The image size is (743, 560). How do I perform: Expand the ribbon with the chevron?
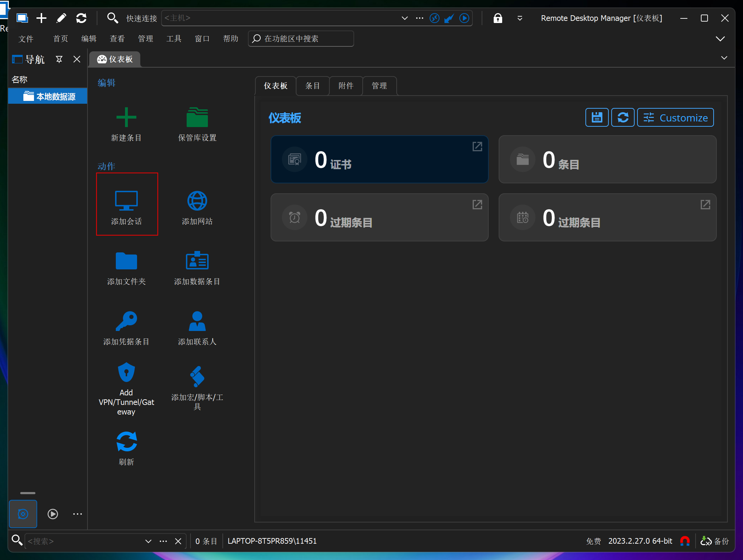pyautogui.click(x=720, y=39)
